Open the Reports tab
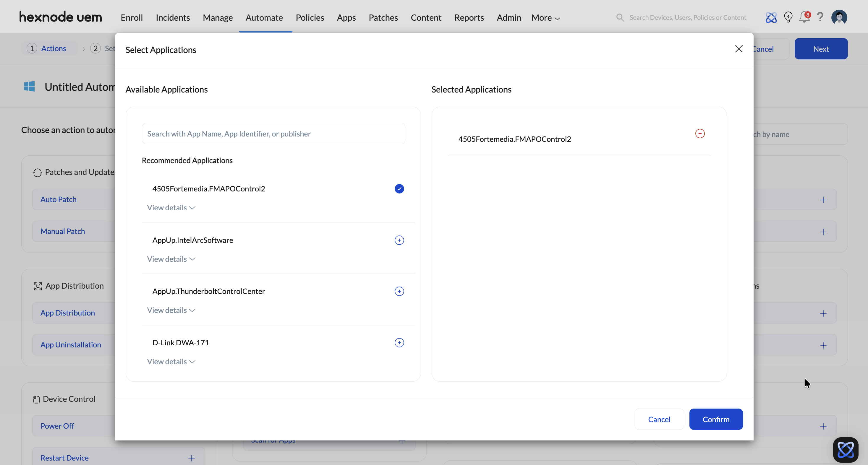This screenshot has width=868, height=465. tap(469, 17)
